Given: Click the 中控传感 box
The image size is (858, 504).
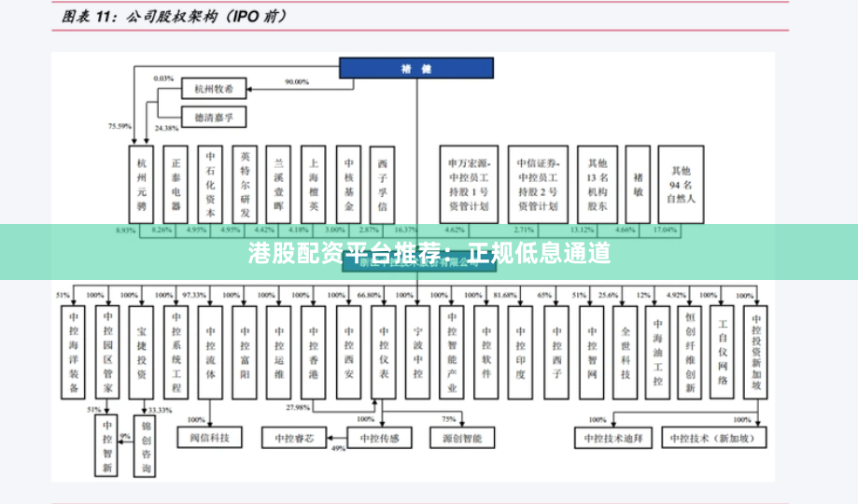Looking at the screenshot, I should click(379, 438).
